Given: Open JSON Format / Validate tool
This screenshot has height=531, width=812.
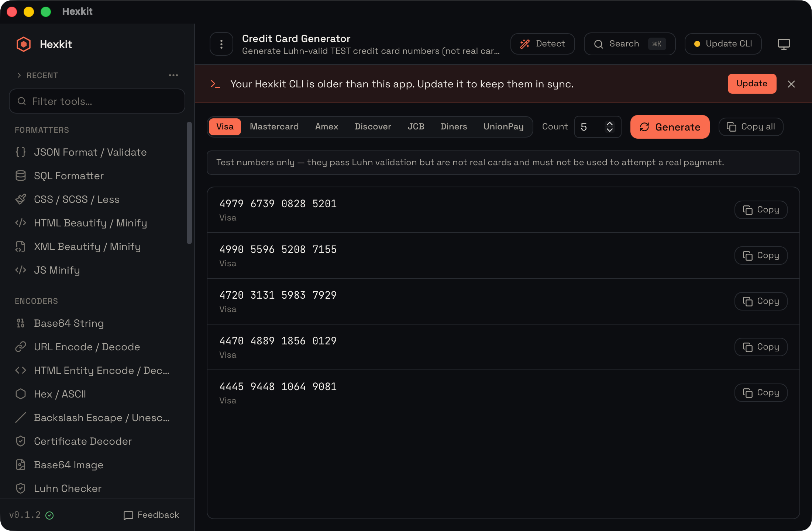Looking at the screenshot, I should [x=97, y=152].
